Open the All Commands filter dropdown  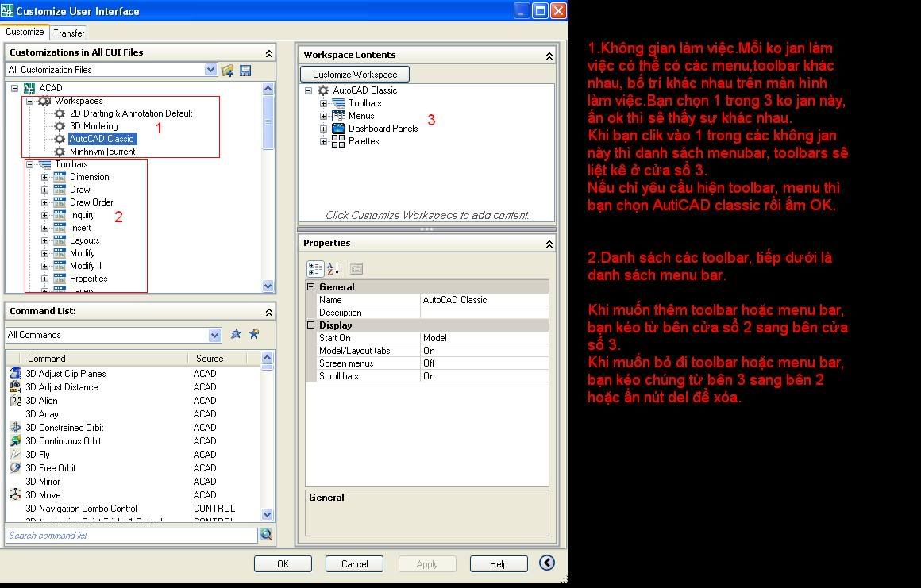pos(215,335)
